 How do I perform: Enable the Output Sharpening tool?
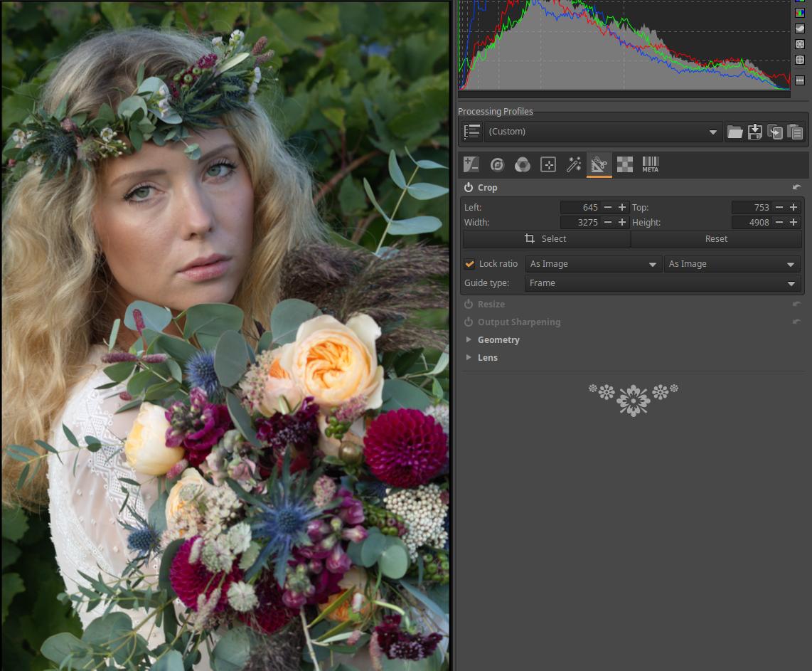469,322
